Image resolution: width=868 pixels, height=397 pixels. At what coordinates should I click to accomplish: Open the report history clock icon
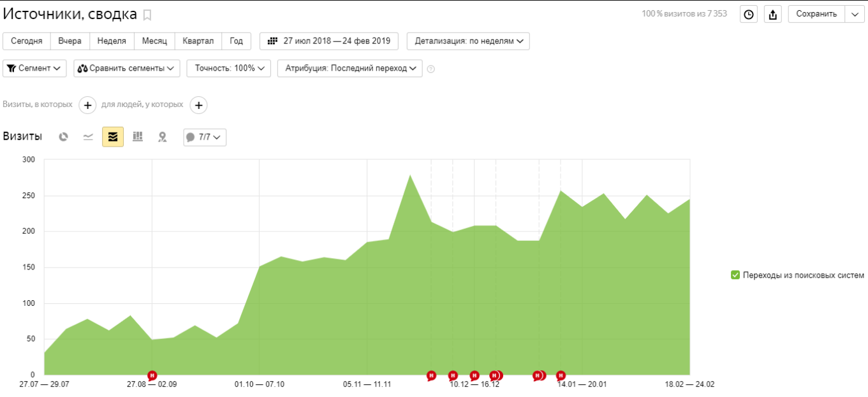coord(749,14)
